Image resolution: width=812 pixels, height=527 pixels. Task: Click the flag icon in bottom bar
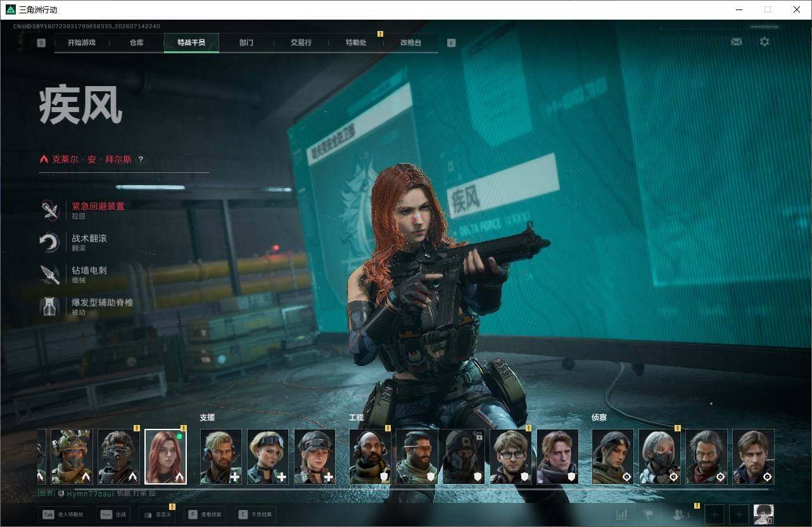648,514
